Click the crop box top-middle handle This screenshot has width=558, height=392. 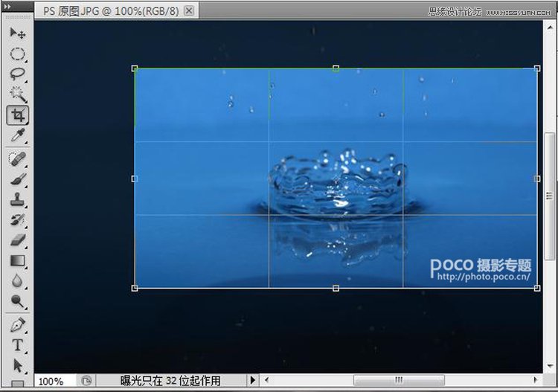(x=336, y=68)
